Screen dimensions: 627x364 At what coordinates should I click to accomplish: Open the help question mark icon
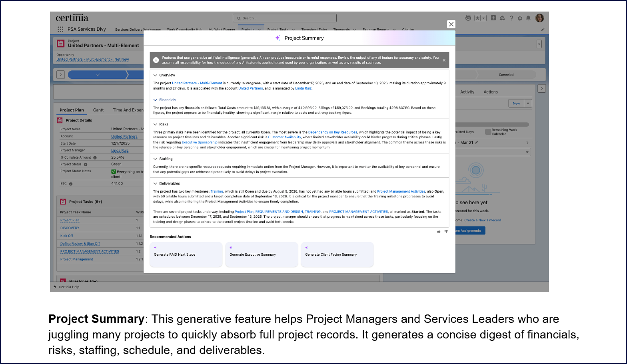[x=511, y=18]
